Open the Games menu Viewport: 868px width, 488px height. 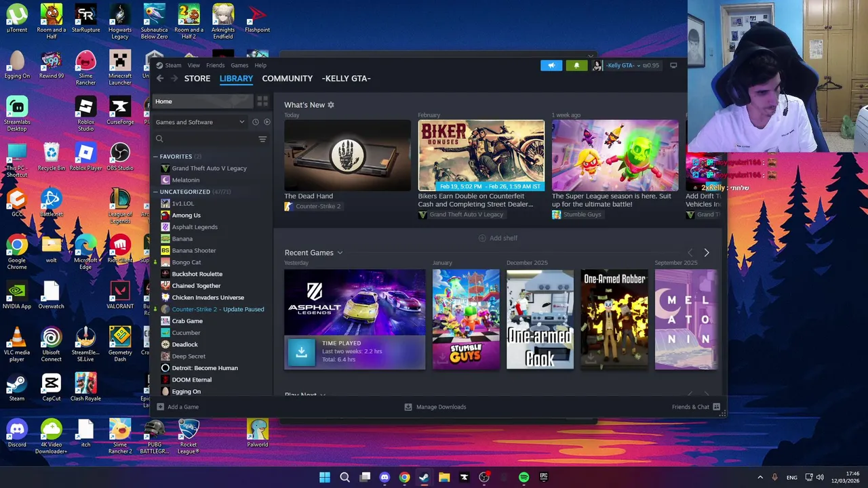[239, 65]
